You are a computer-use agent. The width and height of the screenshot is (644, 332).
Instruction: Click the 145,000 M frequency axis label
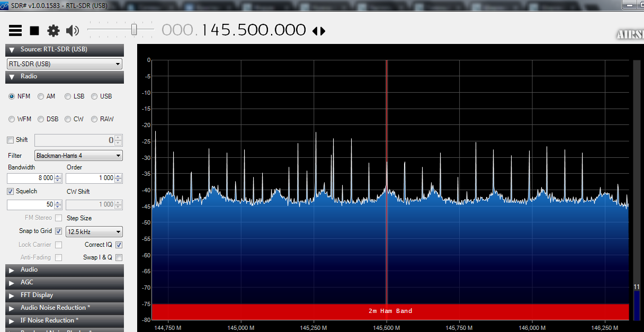pos(241,327)
